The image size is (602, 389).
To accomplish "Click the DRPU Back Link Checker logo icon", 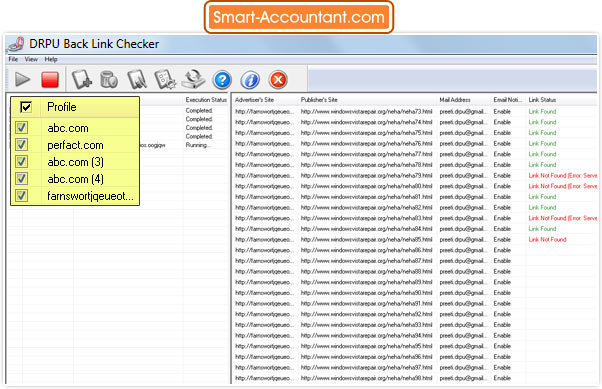I will (x=17, y=44).
